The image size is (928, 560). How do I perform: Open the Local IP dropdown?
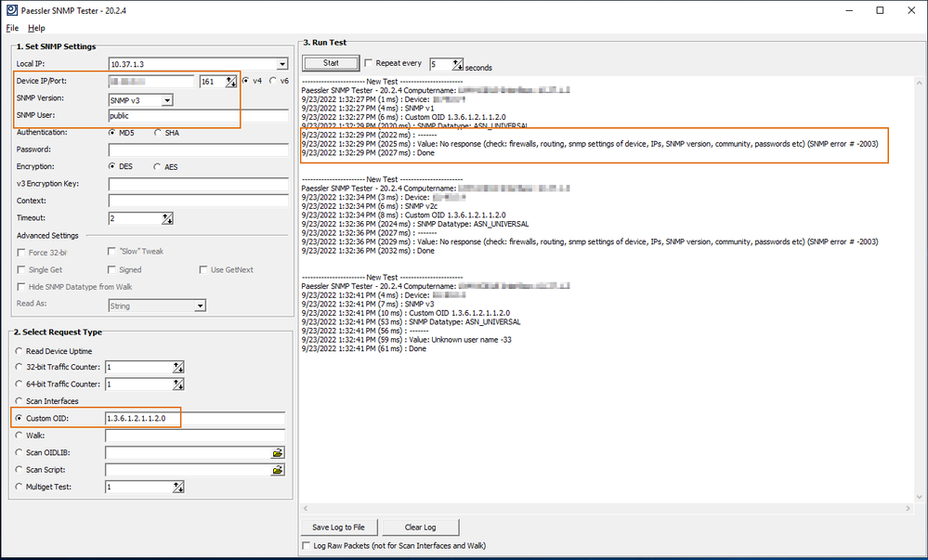tap(281, 64)
